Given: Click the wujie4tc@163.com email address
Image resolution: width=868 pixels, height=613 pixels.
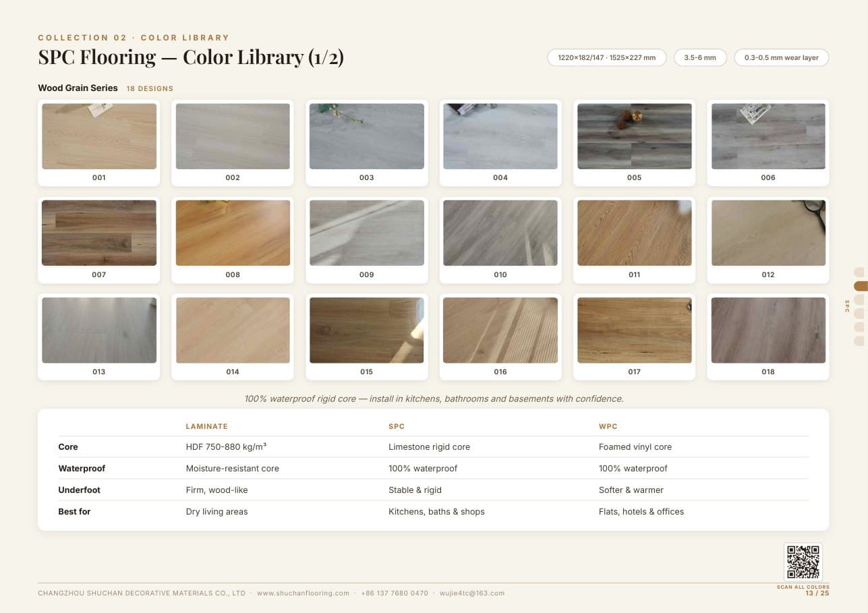Looking at the screenshot, I should pyautogui.click(x=472, y=593).
